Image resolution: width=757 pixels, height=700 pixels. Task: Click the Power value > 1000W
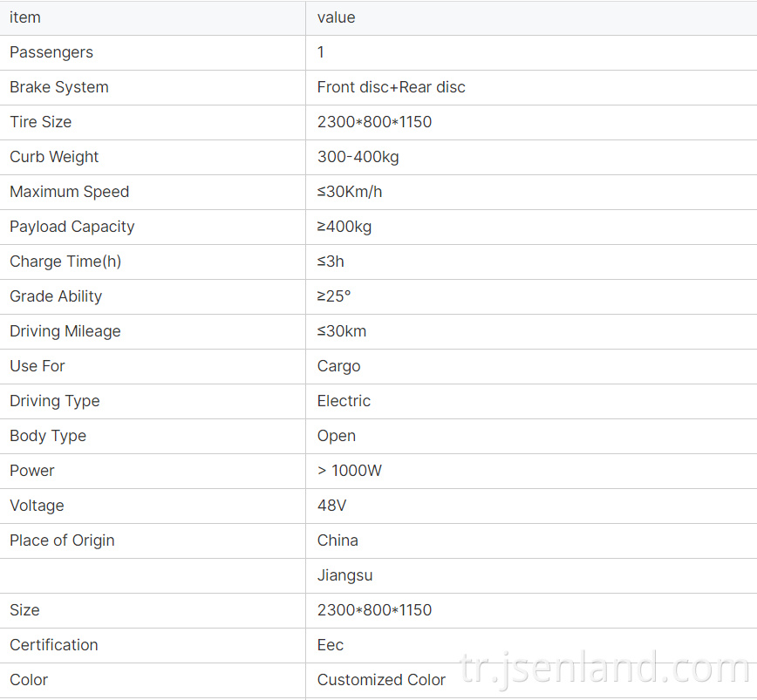coord(350,471)
